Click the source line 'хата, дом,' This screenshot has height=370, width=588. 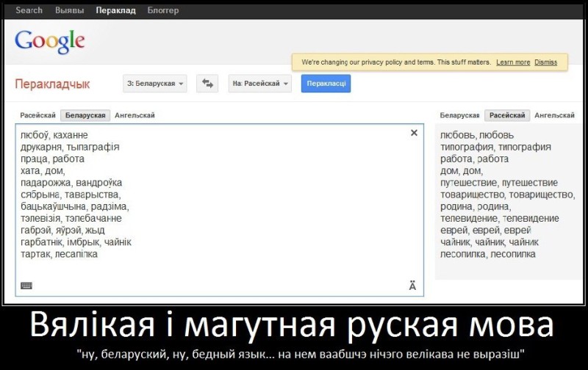pyautogui.click(x=43, y=171)
